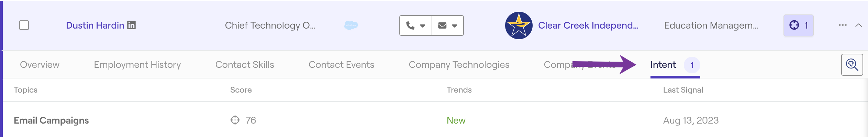
Task: Click the score target icon beside 76
Action: (x=235, y=120)
